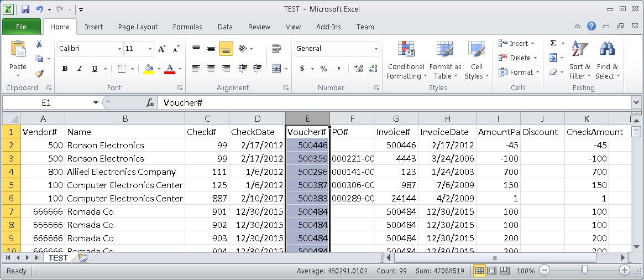Viewport: 644px width, 280px height.
Task: Click the AutoSum sigma icon
Action: 553,43
